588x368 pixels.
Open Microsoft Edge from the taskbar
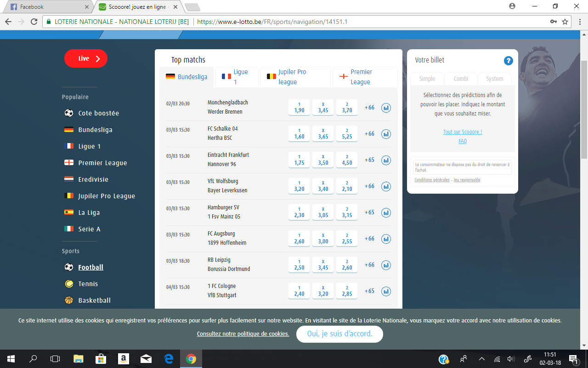tap(169, 359)
